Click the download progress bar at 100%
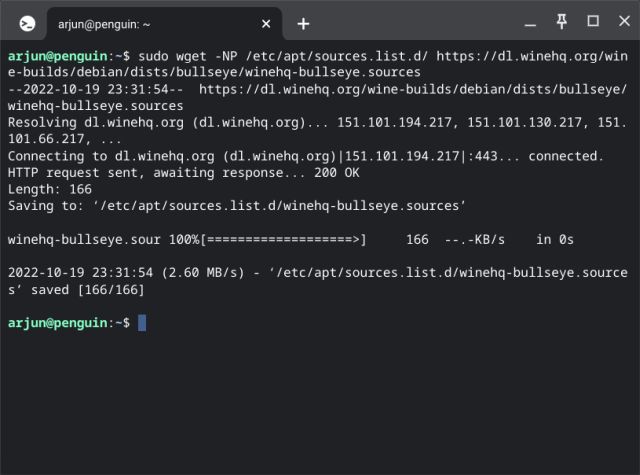640x475 pixels. click(283, 240)
